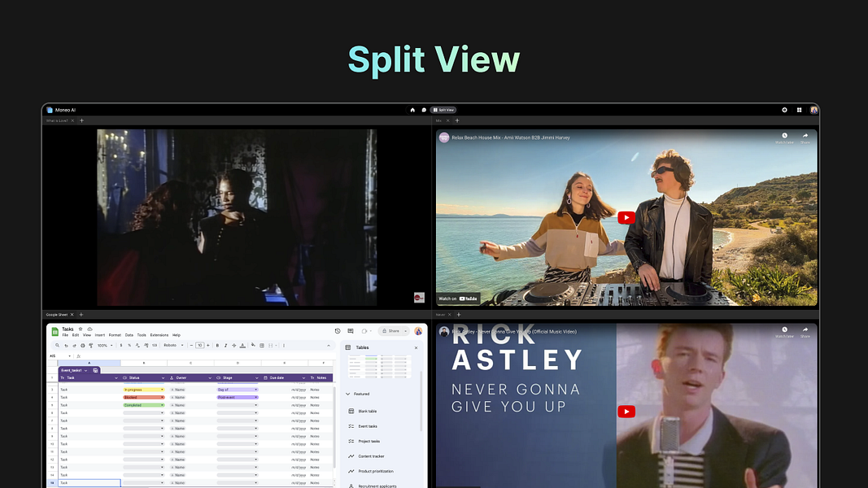
Task: Select Event tasks template
Action: tap(363, 426)
